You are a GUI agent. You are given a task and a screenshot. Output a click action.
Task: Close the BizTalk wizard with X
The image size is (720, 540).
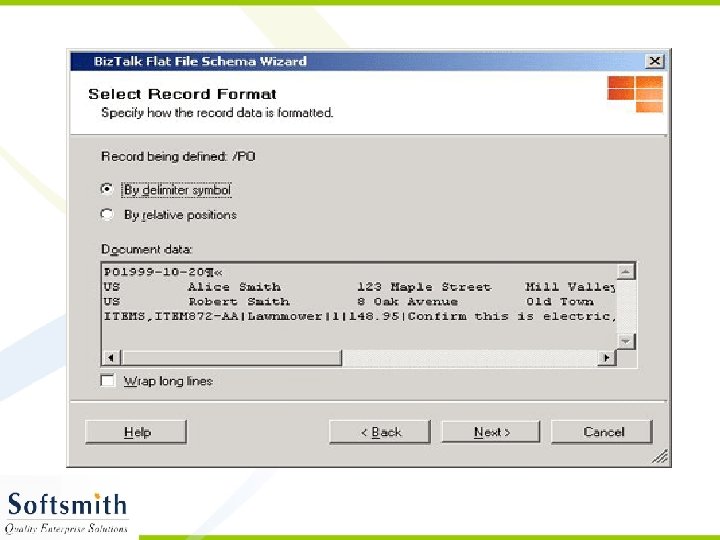654,61
